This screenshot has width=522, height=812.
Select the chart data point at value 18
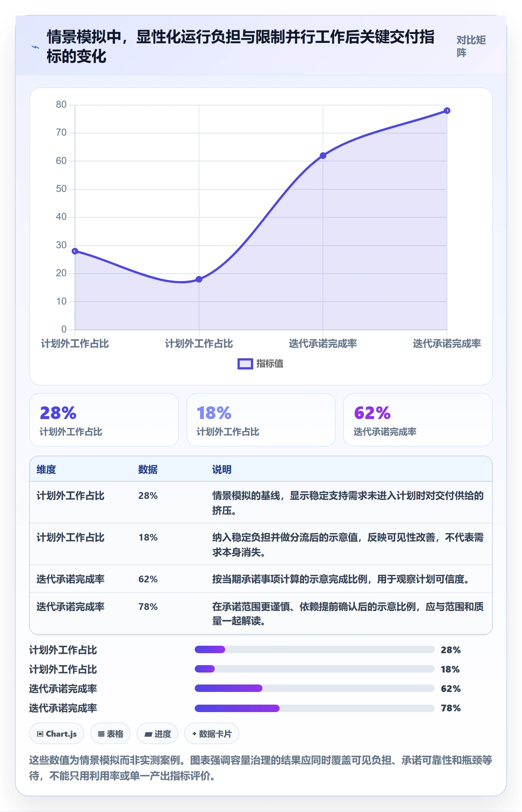(x=199, y=279)
